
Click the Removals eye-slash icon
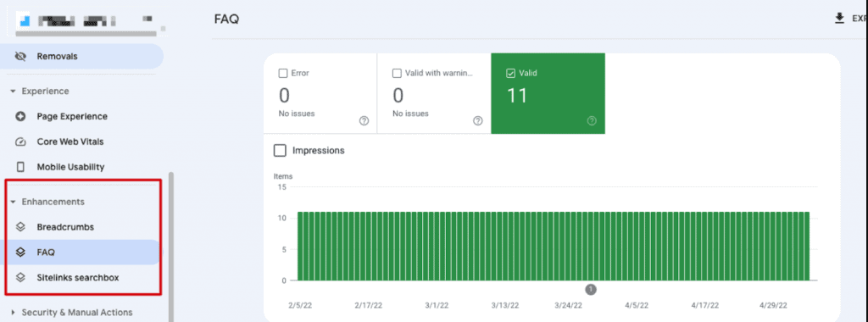20,57
